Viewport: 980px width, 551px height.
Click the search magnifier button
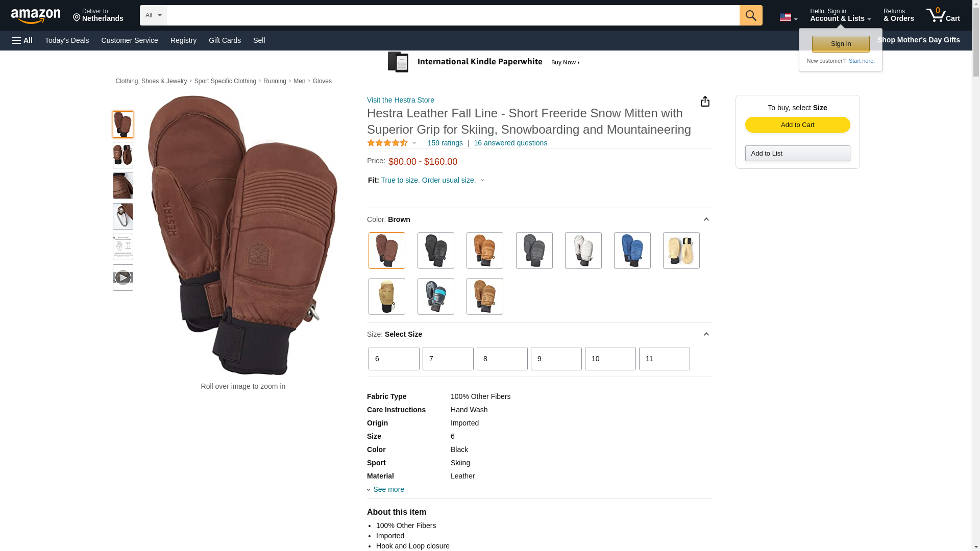pos(751,15)
